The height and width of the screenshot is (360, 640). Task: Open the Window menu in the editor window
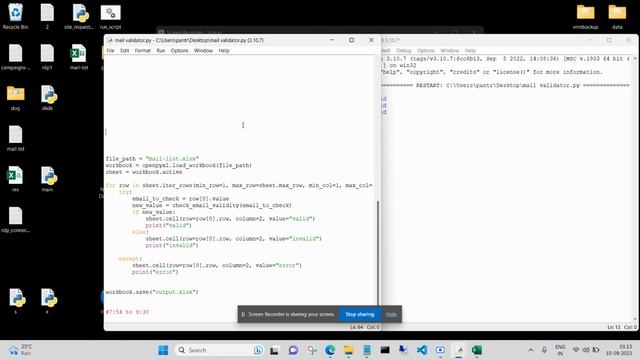[x=203, y=51]
